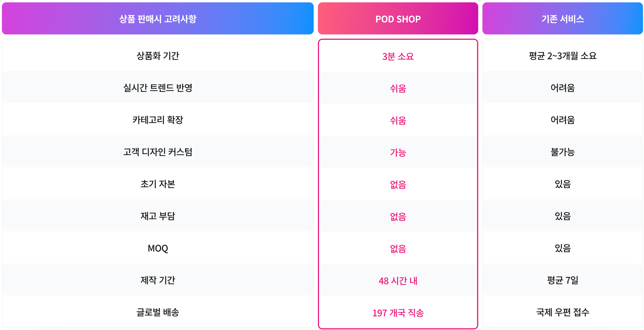Click the 평균 2~3개월 소요 cell
Viewport: 644px width, 330px height.
click(562, 55)
